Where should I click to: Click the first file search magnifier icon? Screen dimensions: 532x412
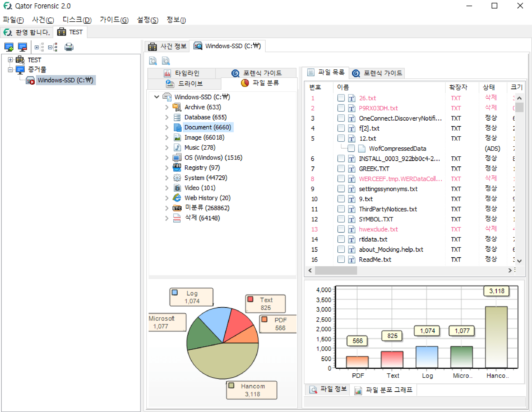153,61
